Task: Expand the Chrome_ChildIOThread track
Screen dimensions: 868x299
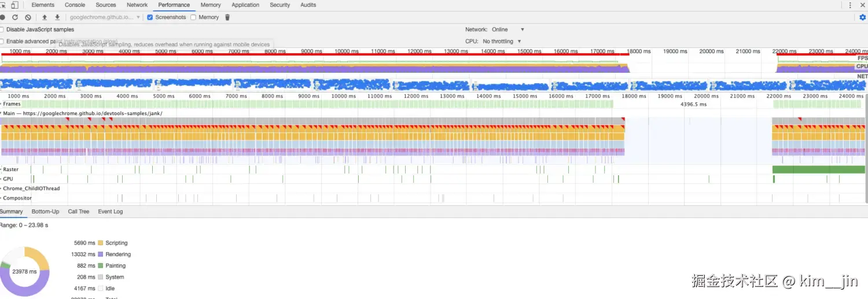Action: (2, 189)
